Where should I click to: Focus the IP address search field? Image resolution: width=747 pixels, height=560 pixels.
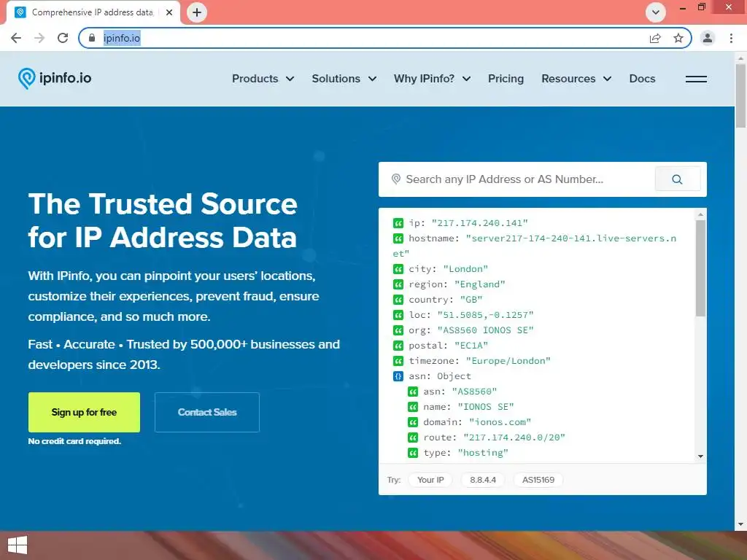pyautogui.click(x=517, y=179)
